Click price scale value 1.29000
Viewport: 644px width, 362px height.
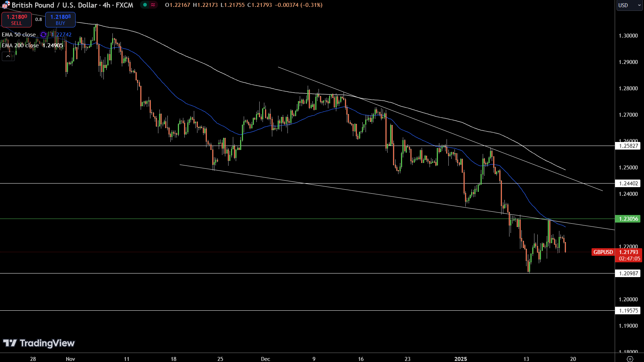(x=628, y=62)
